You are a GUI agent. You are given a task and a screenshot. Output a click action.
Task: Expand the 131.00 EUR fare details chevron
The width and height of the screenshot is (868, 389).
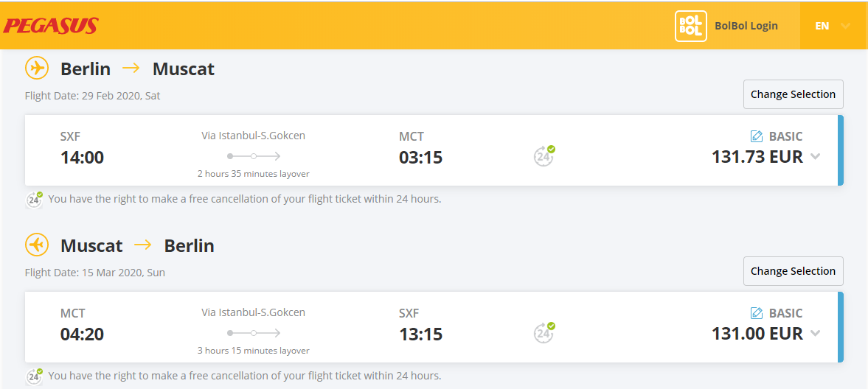pyautogui.click(x=815, y=334)
